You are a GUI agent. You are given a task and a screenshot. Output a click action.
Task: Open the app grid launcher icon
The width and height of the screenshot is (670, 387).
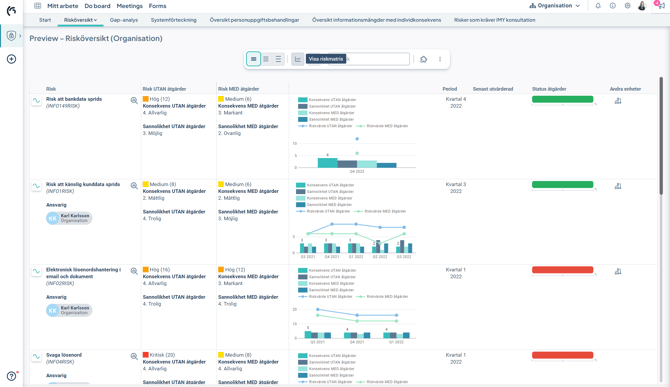pos(38,6)
